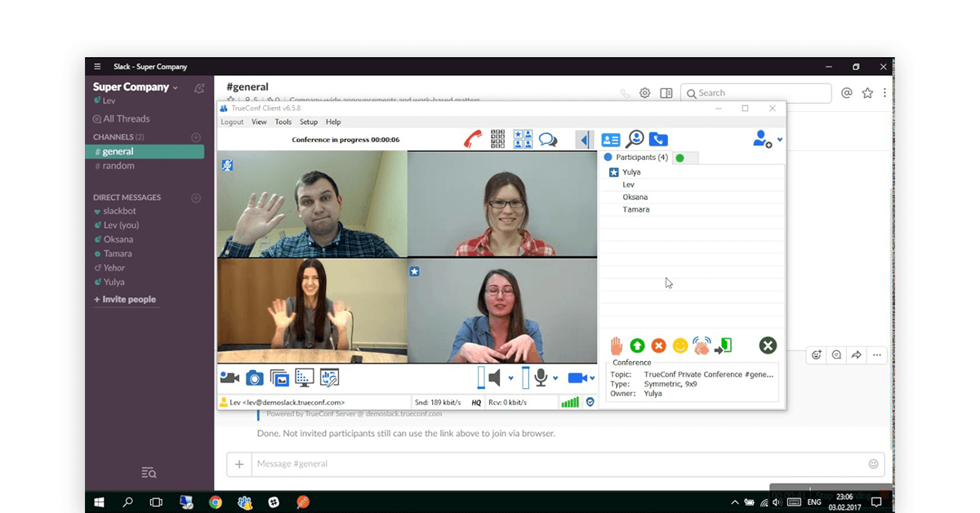Open the View menu
980x513 pixels.
click(x=259, y=122)
